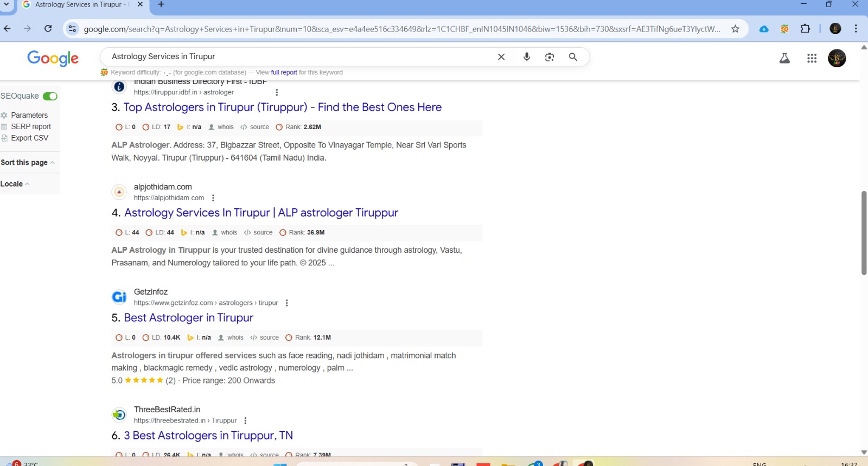
Task: Open Chrome menu three dots
Action: (x=856, y=29)
